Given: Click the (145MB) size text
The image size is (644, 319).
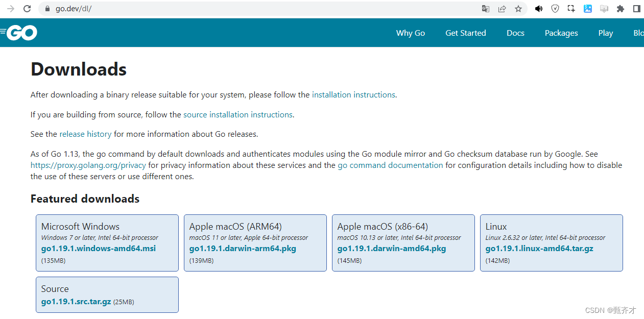Looking at the screenshot, I should coord(349,261).
